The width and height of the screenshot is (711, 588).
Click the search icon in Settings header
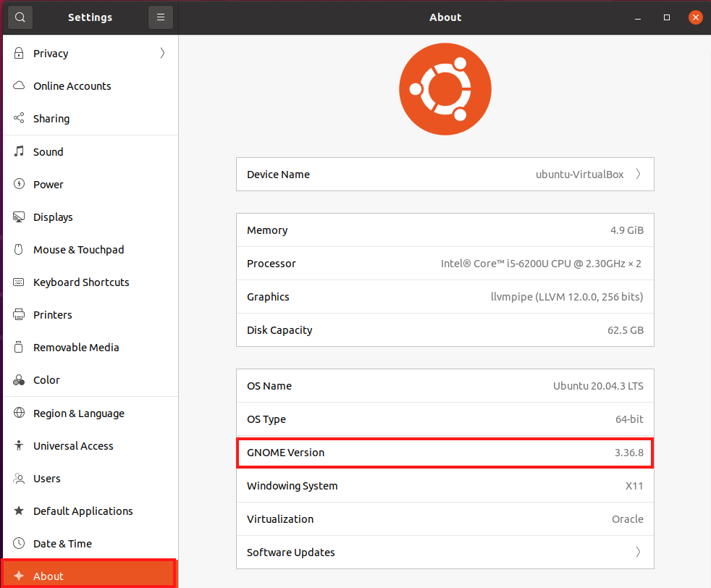point(20,17)
